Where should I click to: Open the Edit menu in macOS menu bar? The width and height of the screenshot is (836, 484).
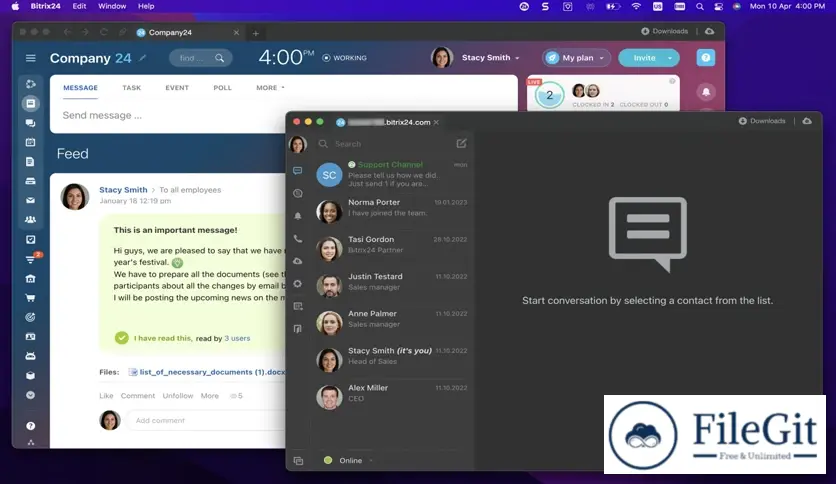(x=79, y=6)
